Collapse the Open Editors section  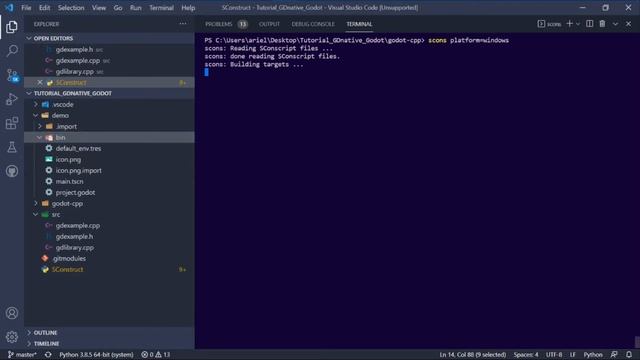[109, 38]
